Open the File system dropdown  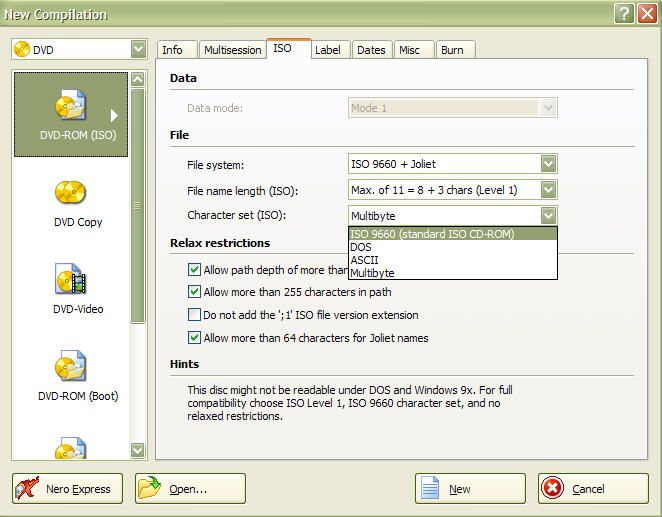click(x=547, y=164)
